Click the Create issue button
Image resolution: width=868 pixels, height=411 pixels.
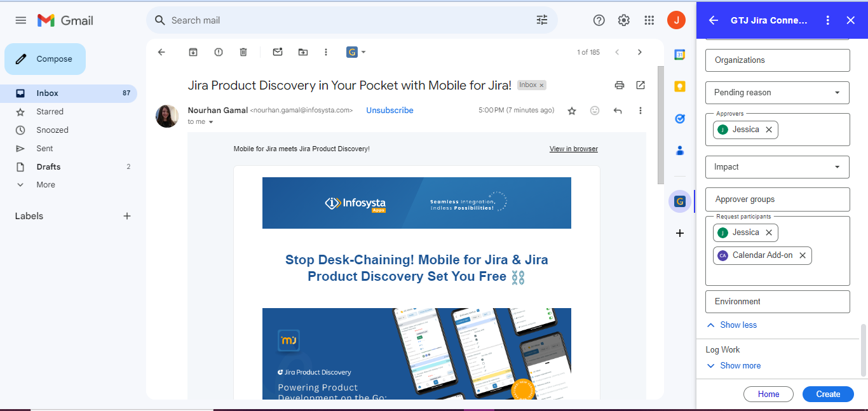coord(828,394)
